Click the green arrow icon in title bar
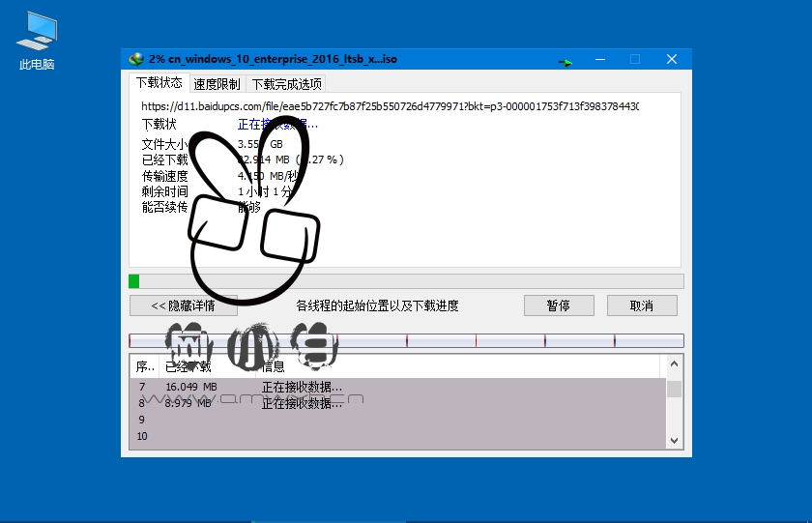Viewport: 812px width, 523px height. 566,62
